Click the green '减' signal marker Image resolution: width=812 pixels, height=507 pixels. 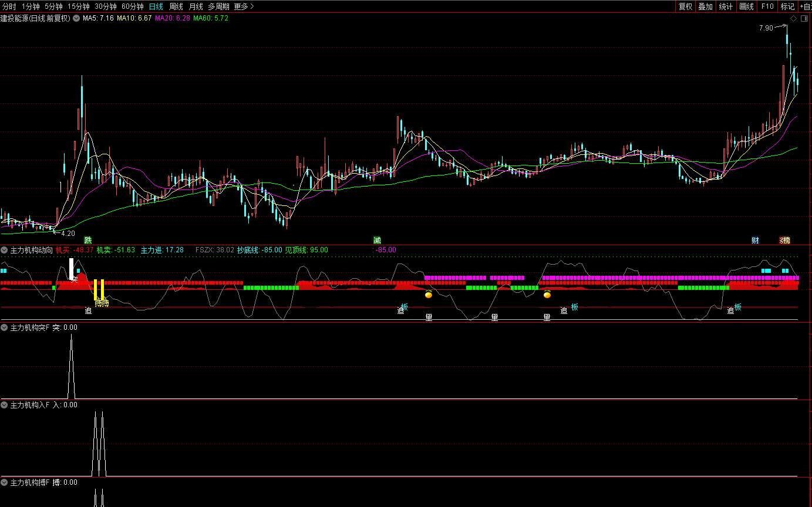377,240
